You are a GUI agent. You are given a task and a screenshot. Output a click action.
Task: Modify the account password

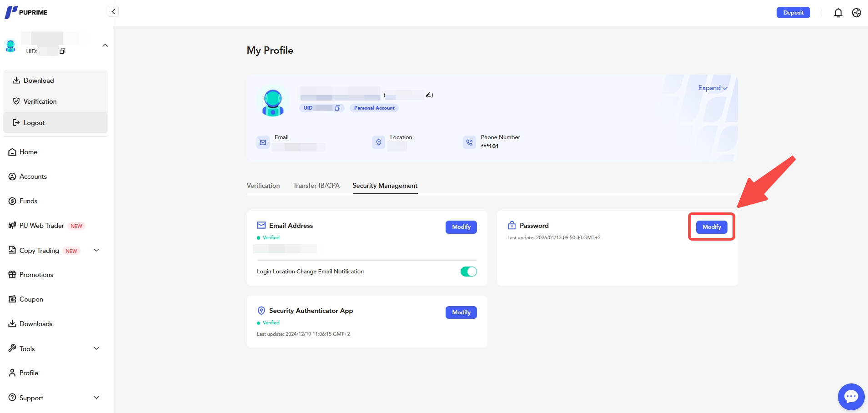(x=711, y=227)
